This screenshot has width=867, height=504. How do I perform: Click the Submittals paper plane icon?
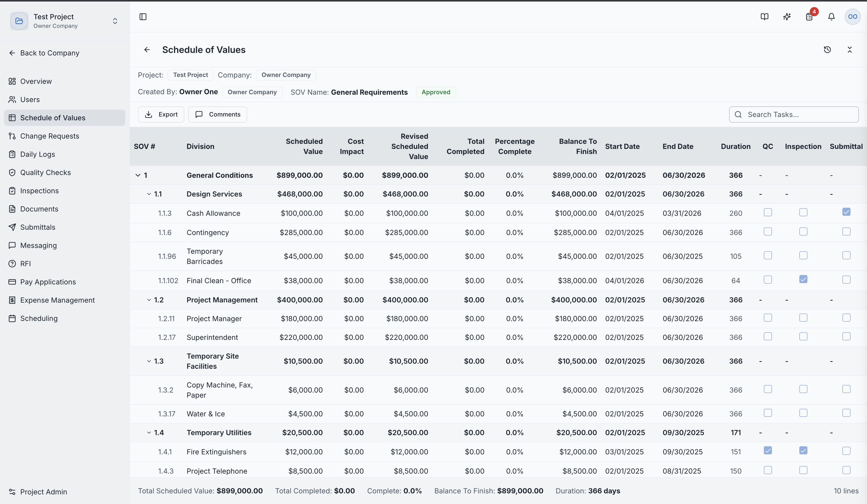tap(12, 227)
